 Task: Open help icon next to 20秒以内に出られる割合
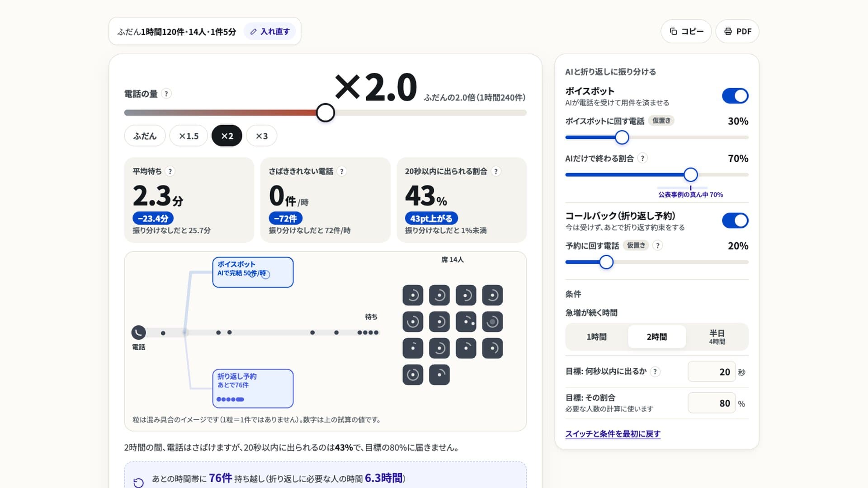(x=496, y=171)
